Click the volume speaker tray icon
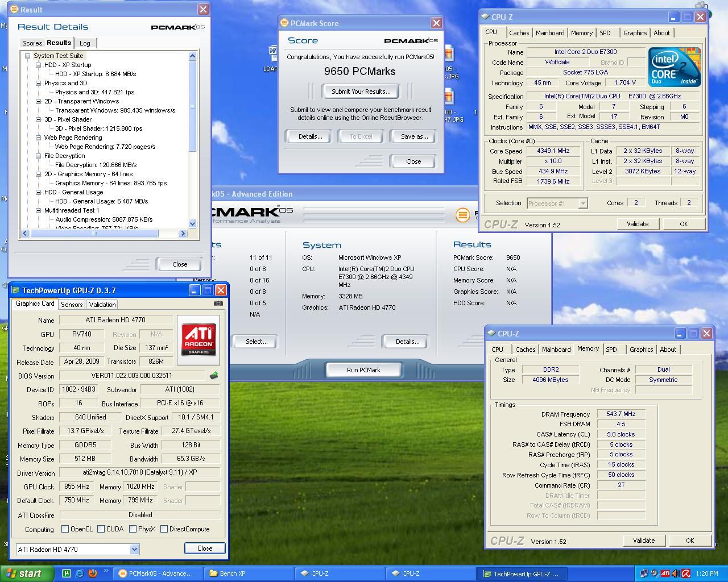This screenshot has width=728, height=582. click(x=675, y=573)
